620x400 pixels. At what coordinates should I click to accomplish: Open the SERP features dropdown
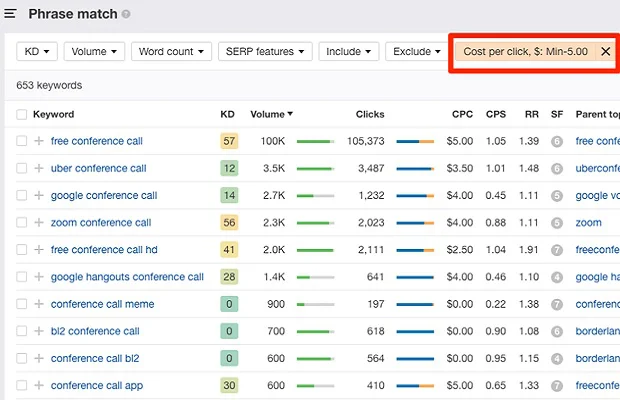265,51
